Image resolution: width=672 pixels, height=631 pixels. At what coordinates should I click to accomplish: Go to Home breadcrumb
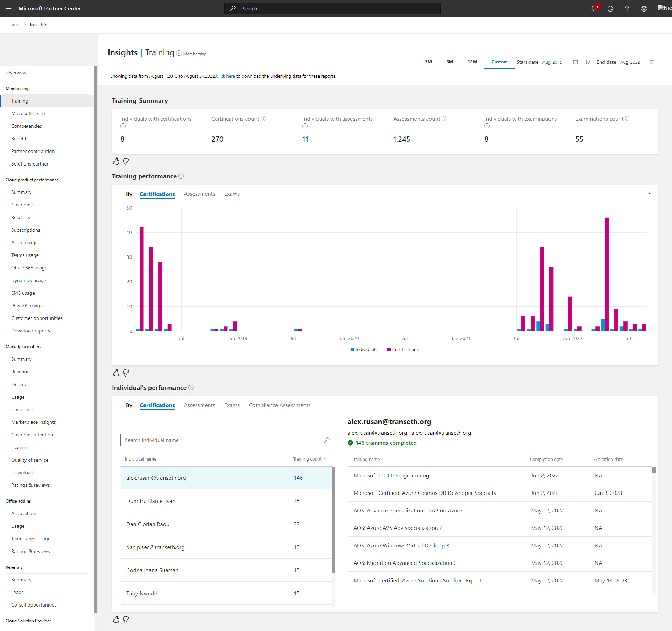13,24
